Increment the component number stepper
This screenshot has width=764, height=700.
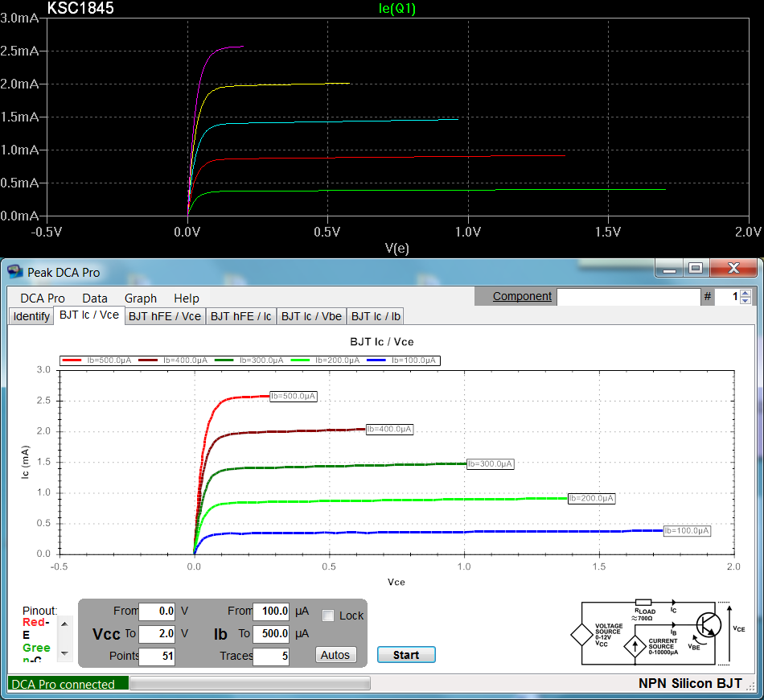[x=745, y=293]
